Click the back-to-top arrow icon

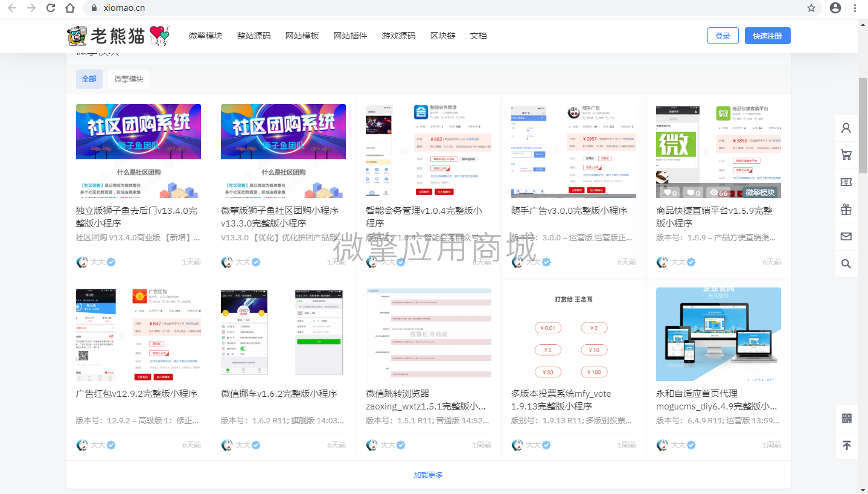[x=846, y=445]
